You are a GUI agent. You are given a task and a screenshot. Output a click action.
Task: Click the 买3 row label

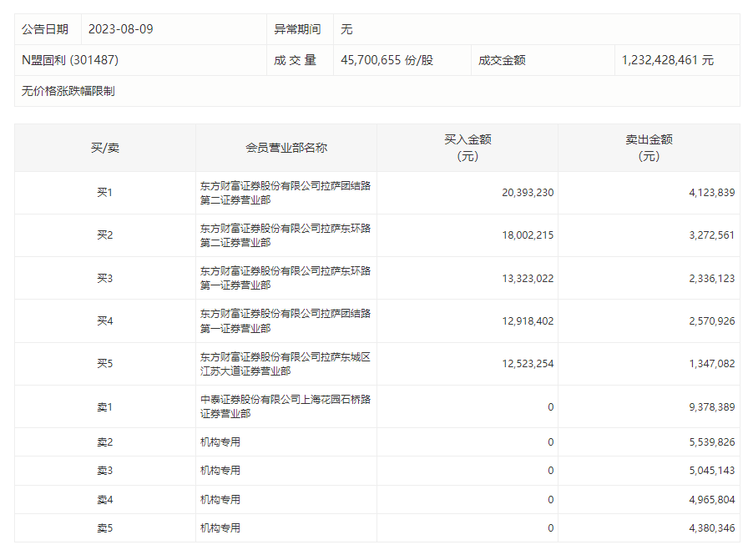pos(105,278)
